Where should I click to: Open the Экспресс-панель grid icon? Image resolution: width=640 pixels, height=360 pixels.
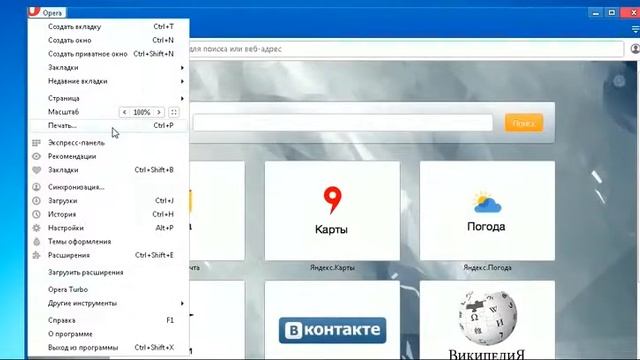pos(36,143)
